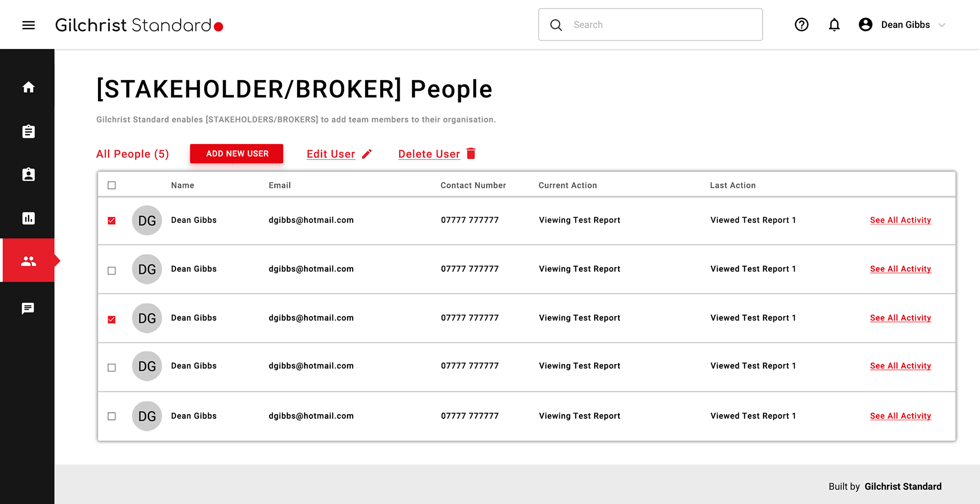Image resolution: width=980 pixels, height=504 pixels.
Task: Uncheck the first row's checkbox
Action: (x=112, y=220)
